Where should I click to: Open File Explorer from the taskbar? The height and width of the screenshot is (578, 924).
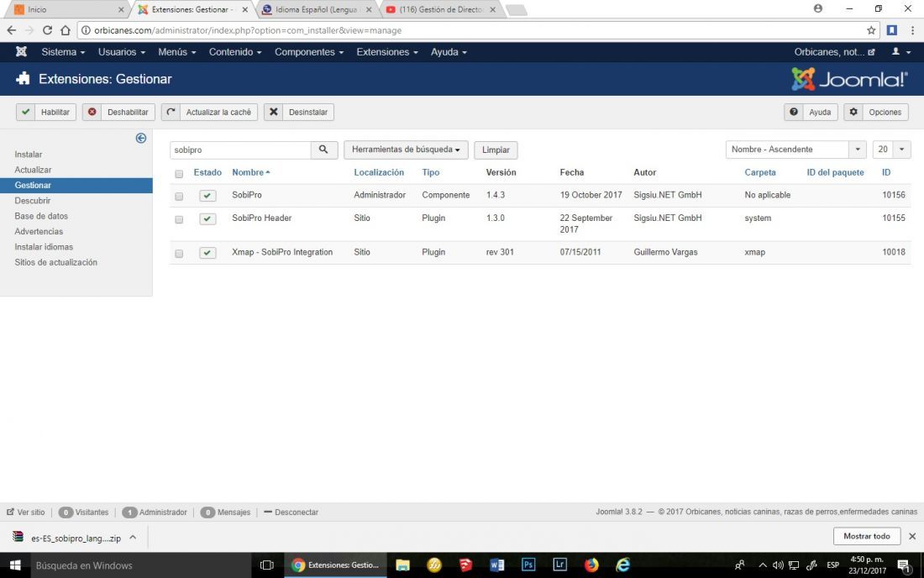(402, 565)
